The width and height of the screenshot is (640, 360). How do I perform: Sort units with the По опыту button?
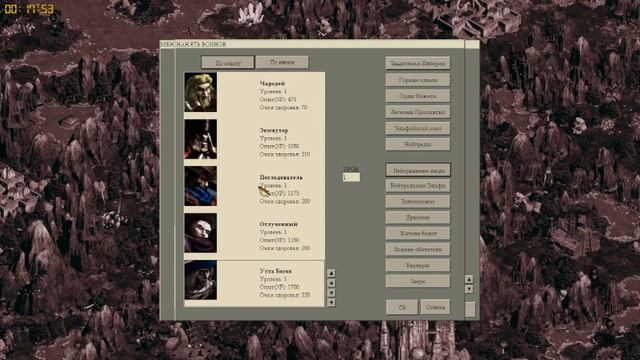coord(228,63)
